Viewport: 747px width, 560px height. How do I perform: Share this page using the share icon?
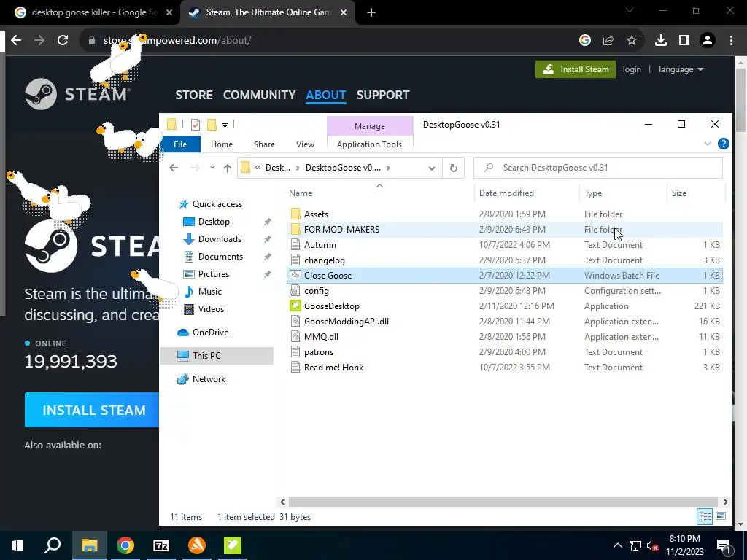608,41
